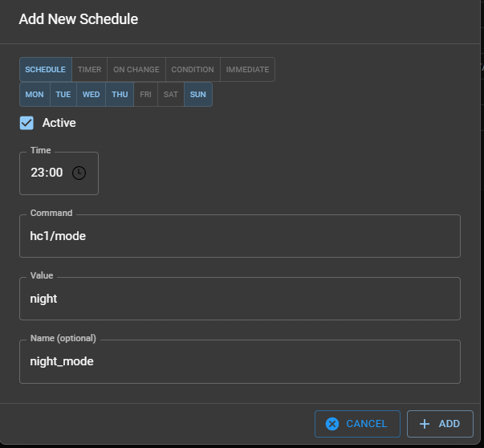This screenshot has width=484, height=448.
Task: Switch to the ON CHANGE tab
Action: [x=136, y=70]
